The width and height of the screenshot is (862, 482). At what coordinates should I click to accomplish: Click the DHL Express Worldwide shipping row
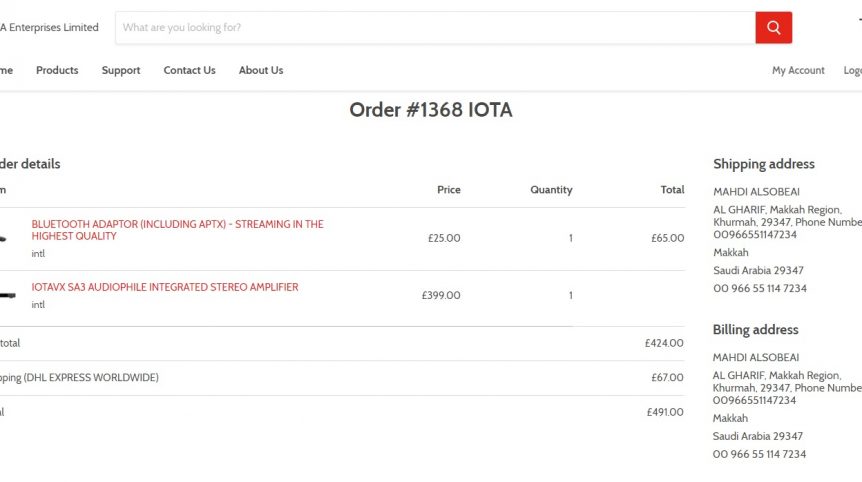click(x=342, y=378)
